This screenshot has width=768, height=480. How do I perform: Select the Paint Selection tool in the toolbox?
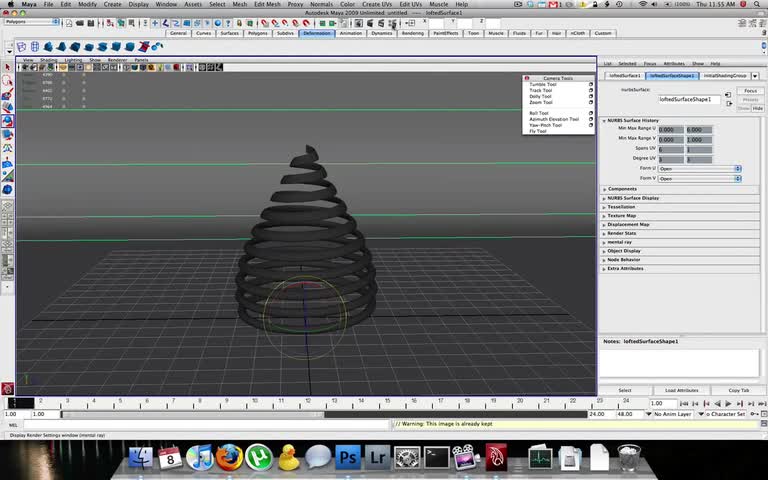click(7, 94)
